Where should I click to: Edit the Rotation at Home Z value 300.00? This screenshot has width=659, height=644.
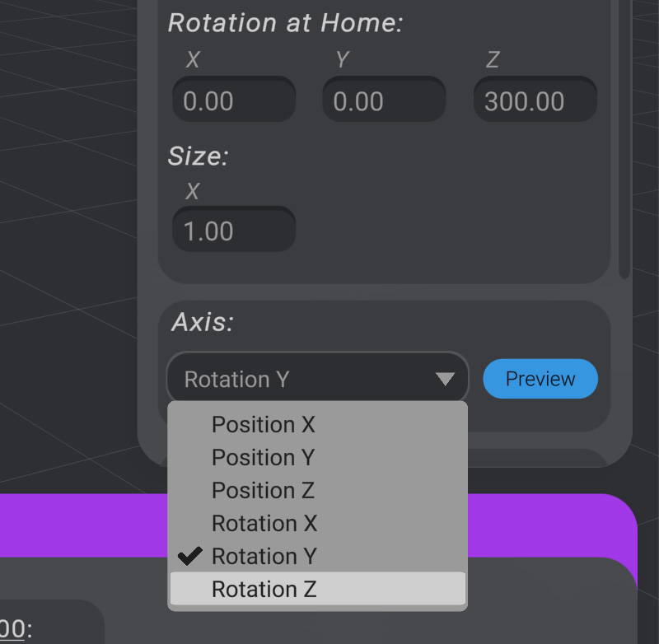(534, 101)
